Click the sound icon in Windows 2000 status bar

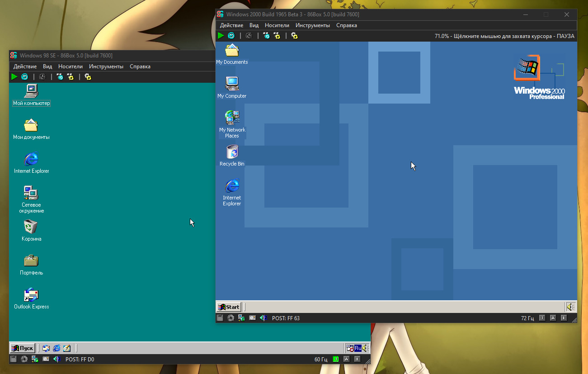(263, 318)
